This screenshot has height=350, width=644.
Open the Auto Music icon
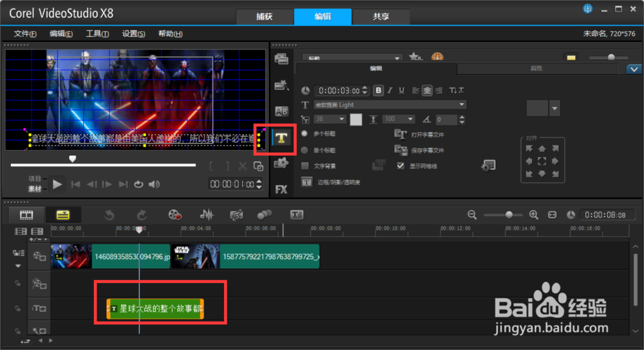point(236,215)
